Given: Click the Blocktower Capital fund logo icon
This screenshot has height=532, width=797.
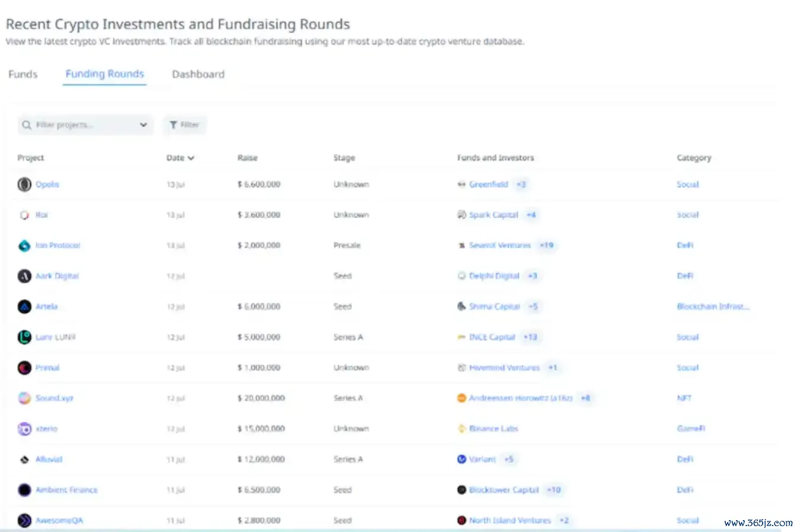Looking at the screenshot, I should point(462,490).
